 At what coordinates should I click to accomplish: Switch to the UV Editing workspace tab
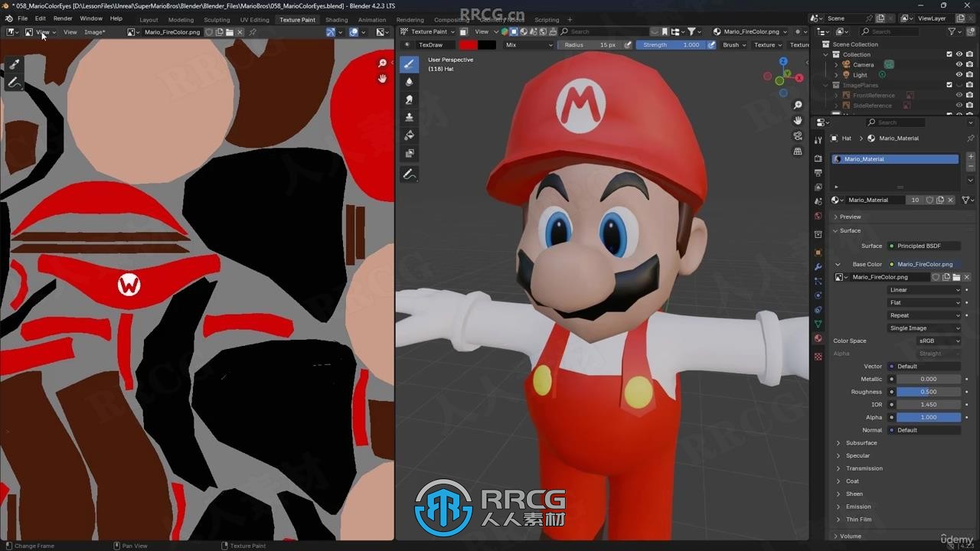pyautogui.click(x=254, y=20)
